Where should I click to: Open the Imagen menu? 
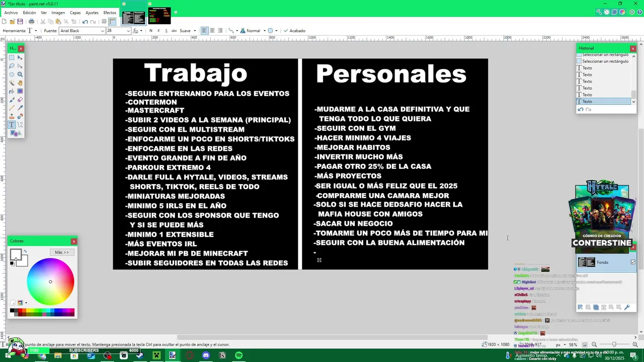(x=58, y=13)
